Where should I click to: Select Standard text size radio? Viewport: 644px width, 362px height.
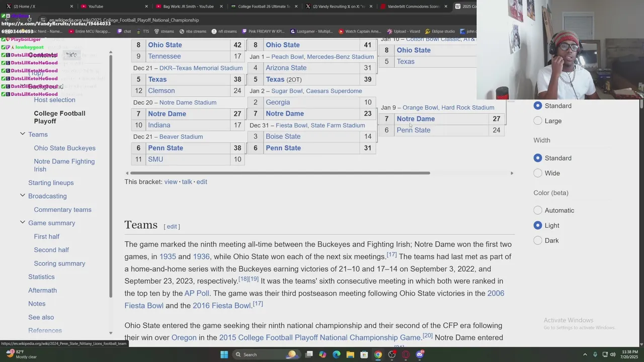(x=538, y=106)
